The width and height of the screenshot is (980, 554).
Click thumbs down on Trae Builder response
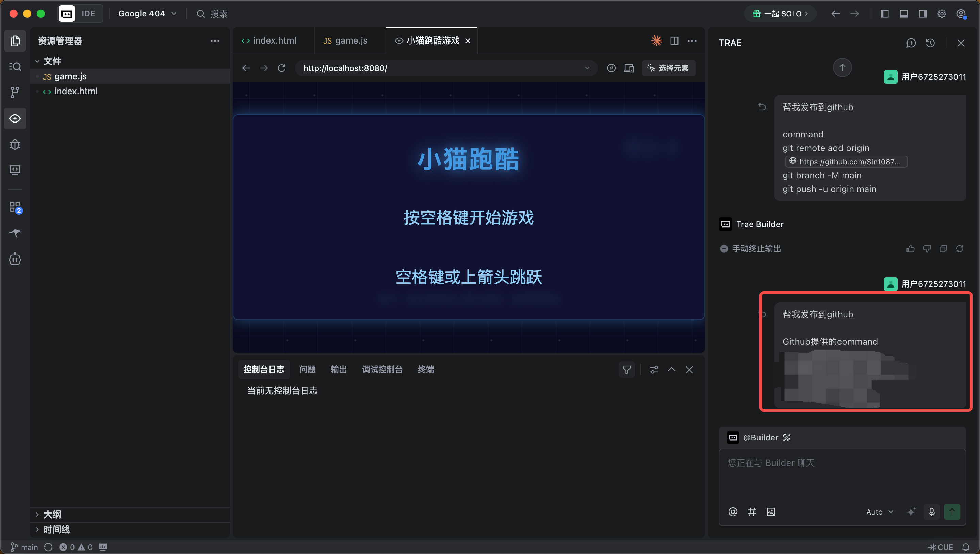point(927,249)
